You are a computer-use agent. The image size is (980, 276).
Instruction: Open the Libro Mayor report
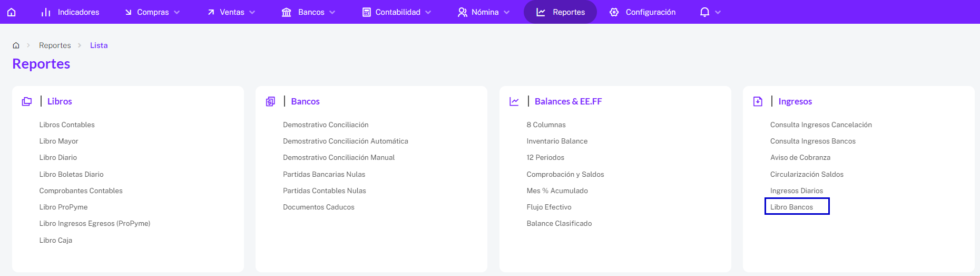59,141
